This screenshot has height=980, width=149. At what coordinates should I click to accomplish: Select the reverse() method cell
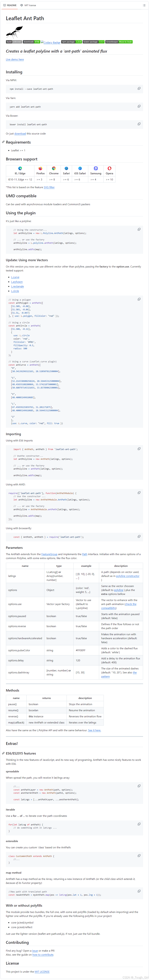16,716
